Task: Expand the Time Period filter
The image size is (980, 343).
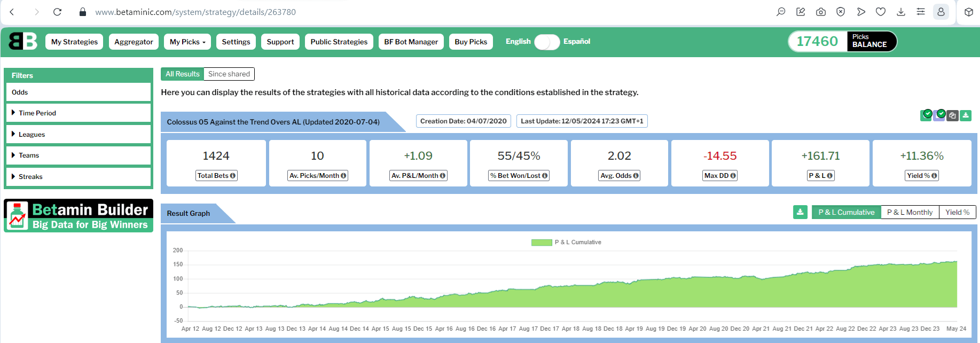Action: click(x=79, y=113)
